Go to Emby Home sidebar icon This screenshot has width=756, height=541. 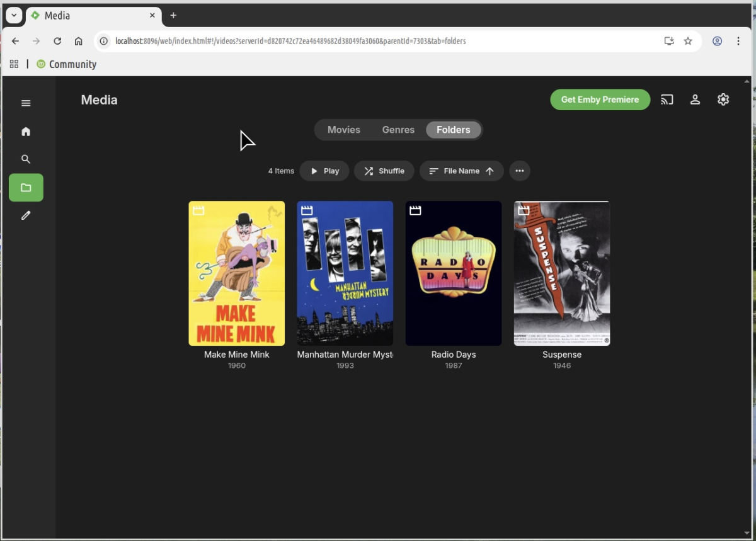[x=26, y=131]
